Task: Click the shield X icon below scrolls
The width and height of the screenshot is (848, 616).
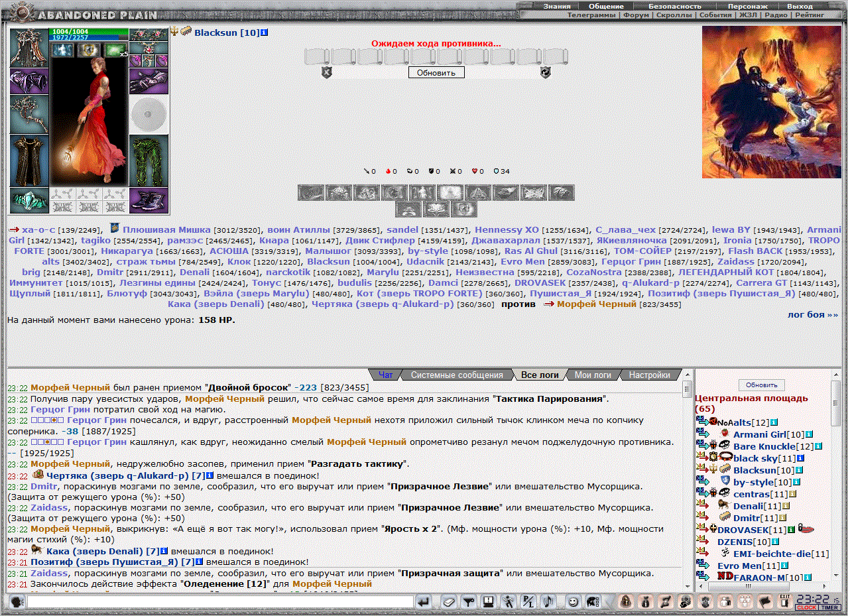Action: point(326,72)
